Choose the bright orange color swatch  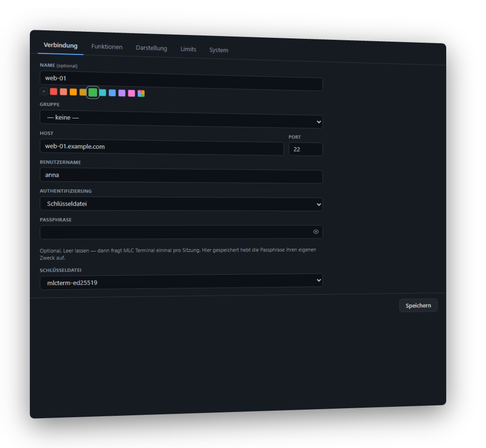tap(73, 92)
